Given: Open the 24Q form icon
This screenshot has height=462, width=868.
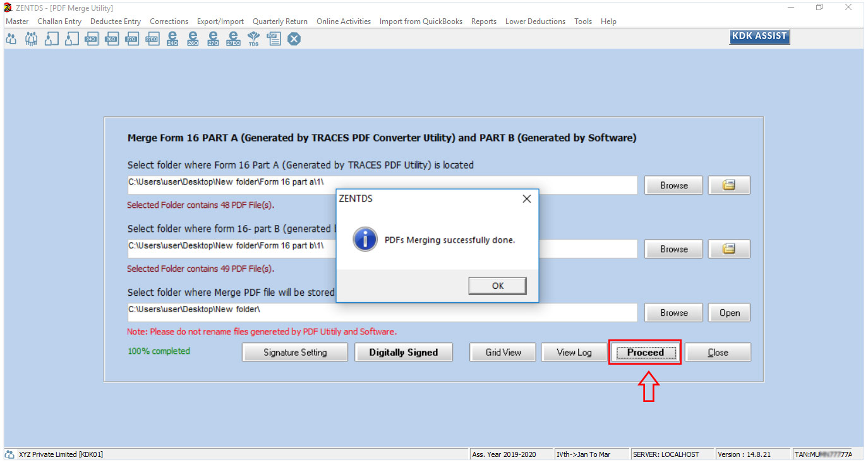Looking at the screenshot, I should point(92,39).
